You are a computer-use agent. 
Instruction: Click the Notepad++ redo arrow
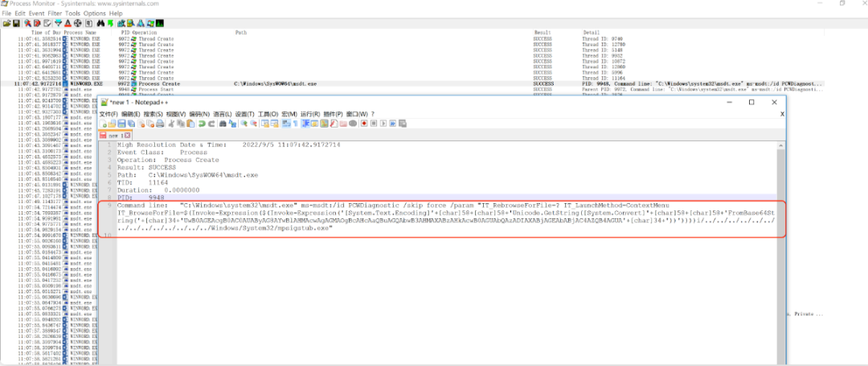[211, 124]
